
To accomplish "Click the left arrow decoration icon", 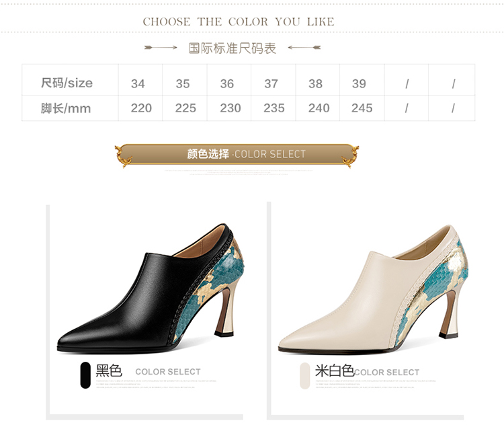I will (x=161, y=48).
